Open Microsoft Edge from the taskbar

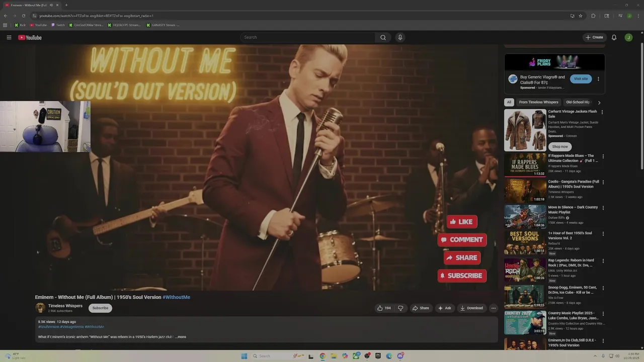(389, 356)
